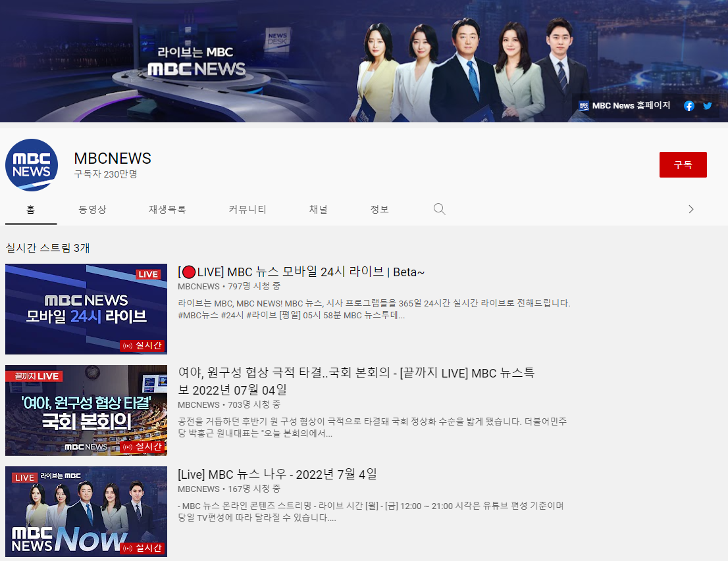Open the 채널 tab
This screenshot has width=728, height=561.
pos(318,209)
